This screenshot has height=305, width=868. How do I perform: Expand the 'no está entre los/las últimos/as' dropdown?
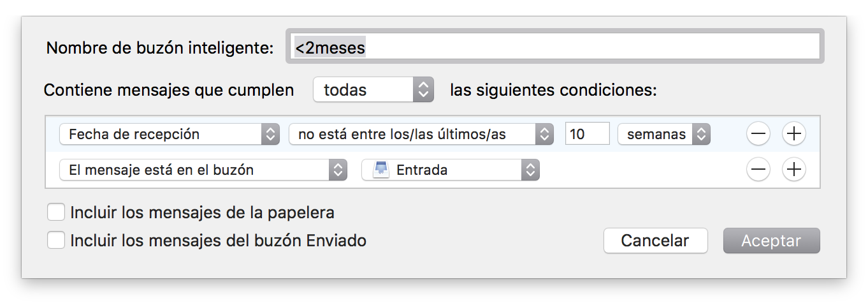[x=421, y=134]
